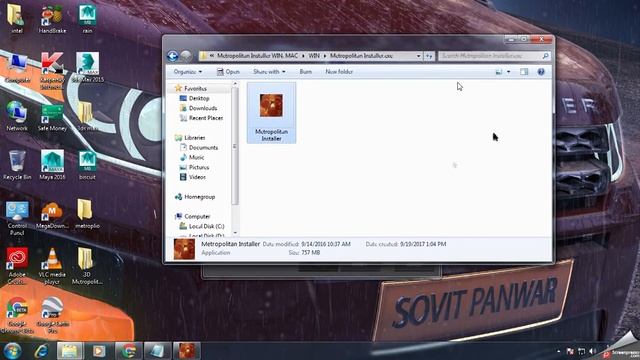Launch Internet Explorer from the taskbar
640x360 pixels.
click(41, 351)
